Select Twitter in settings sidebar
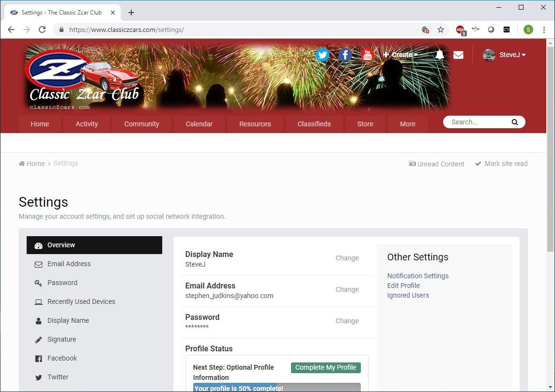555x392 pixels. 94,377
